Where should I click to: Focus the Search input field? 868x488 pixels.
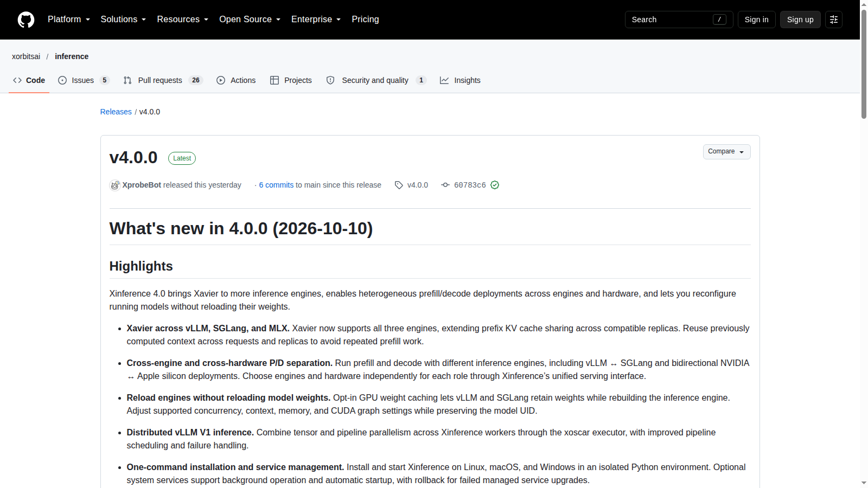679,20
